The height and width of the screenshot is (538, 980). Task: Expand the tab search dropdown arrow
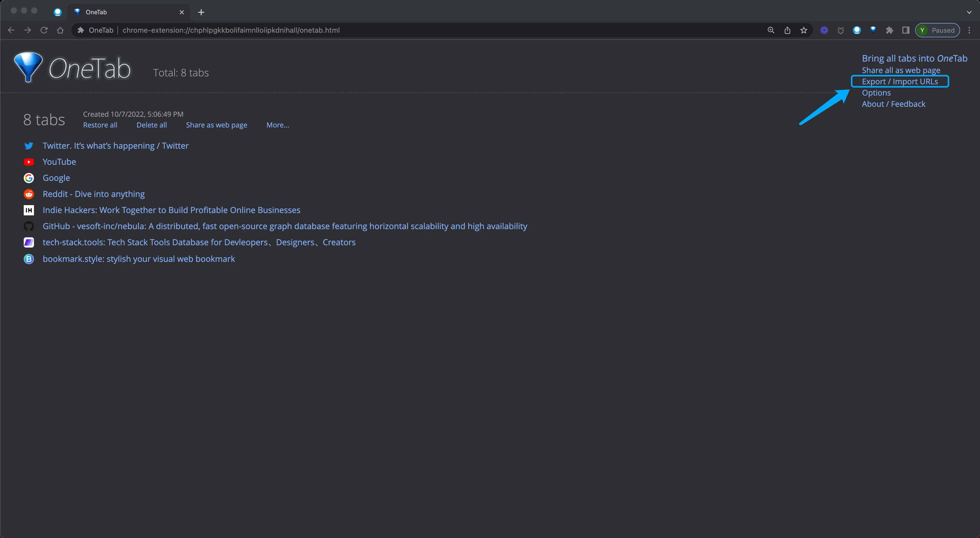click(x=969, y=12)
